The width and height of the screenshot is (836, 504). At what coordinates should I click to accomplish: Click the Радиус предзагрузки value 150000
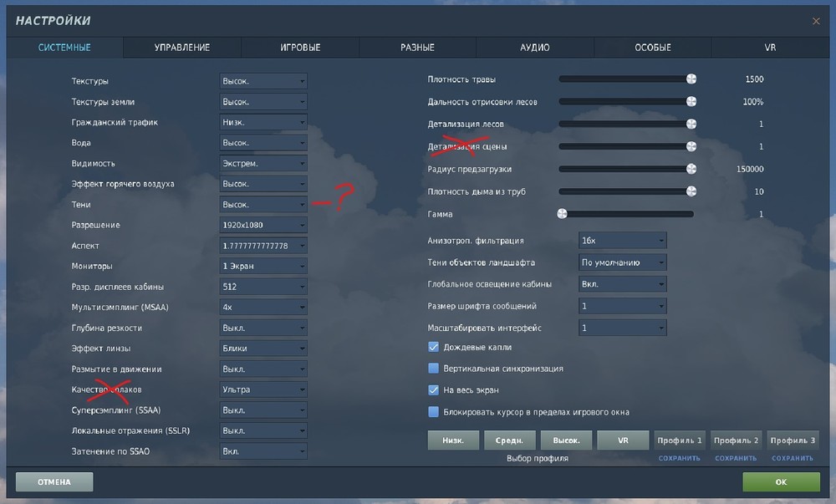pyautogui.click(x=750, y=169)
